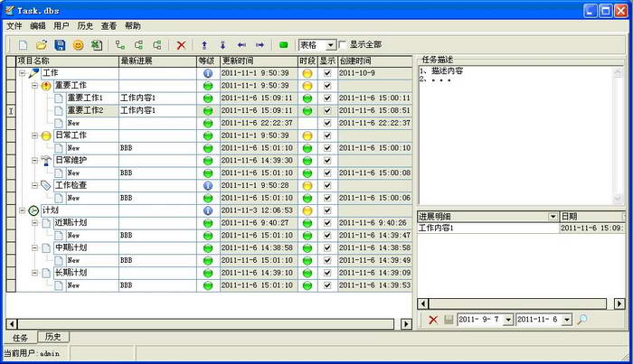Viewport: 633px width, 364px height.
Task: Click the magnifier search icon beside date fields
Action: coord(582,320)
